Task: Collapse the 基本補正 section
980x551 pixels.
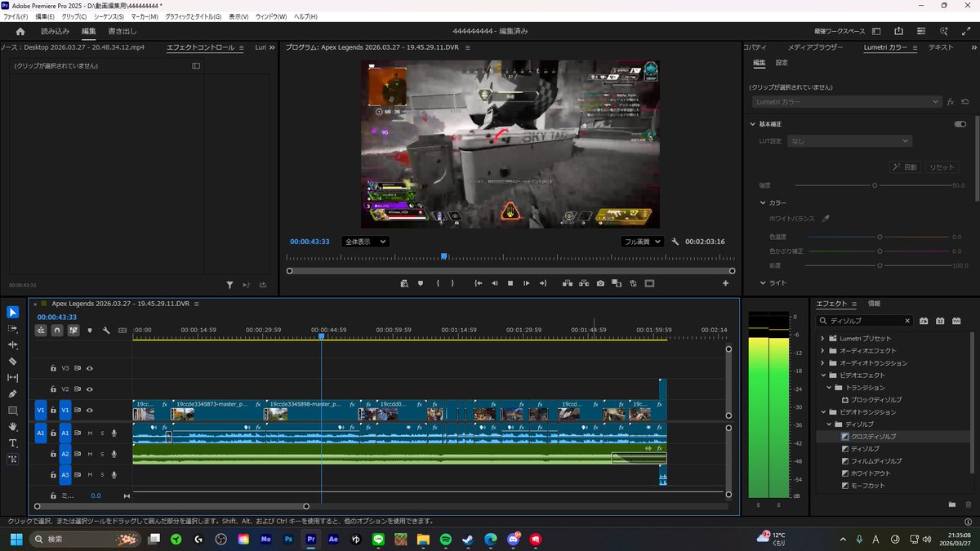Action: [x=753, y=124]
